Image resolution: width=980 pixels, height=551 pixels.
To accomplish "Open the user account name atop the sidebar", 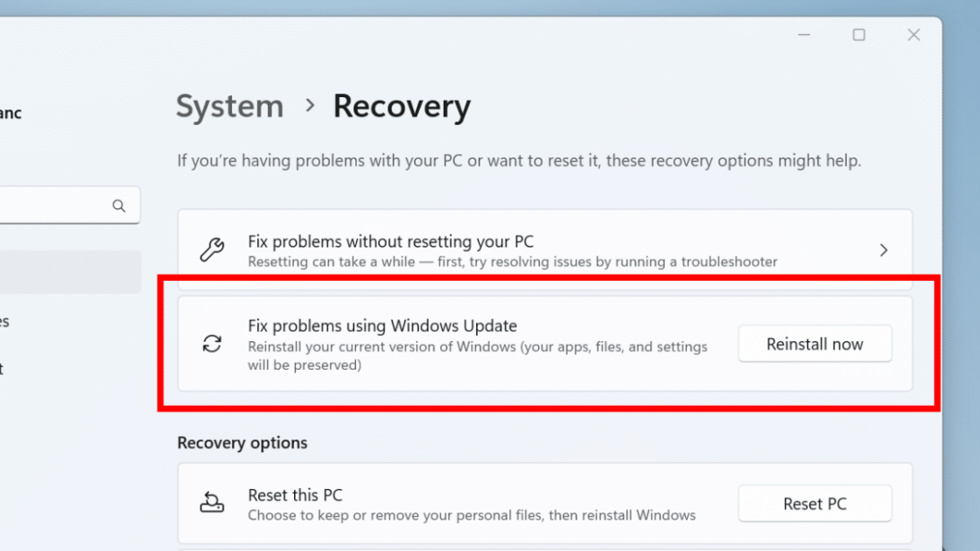I will tap(10, 114).
